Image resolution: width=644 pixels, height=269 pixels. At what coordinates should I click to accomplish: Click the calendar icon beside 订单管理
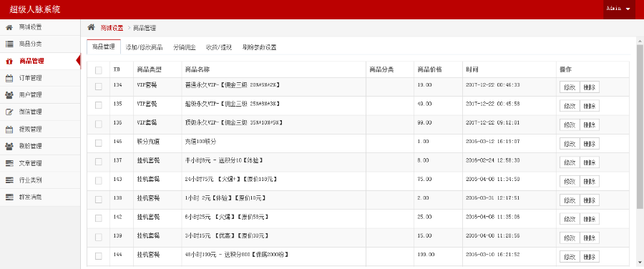[x=9, y=78]
